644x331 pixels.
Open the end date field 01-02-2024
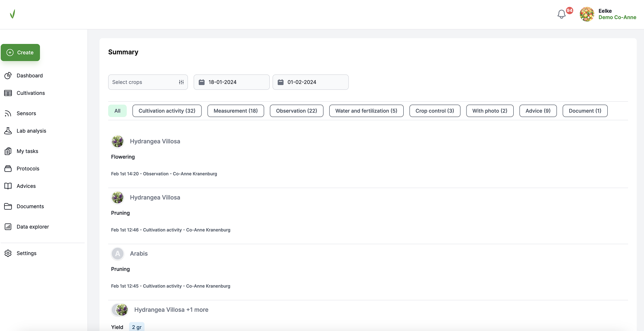(x=311, y=82)
